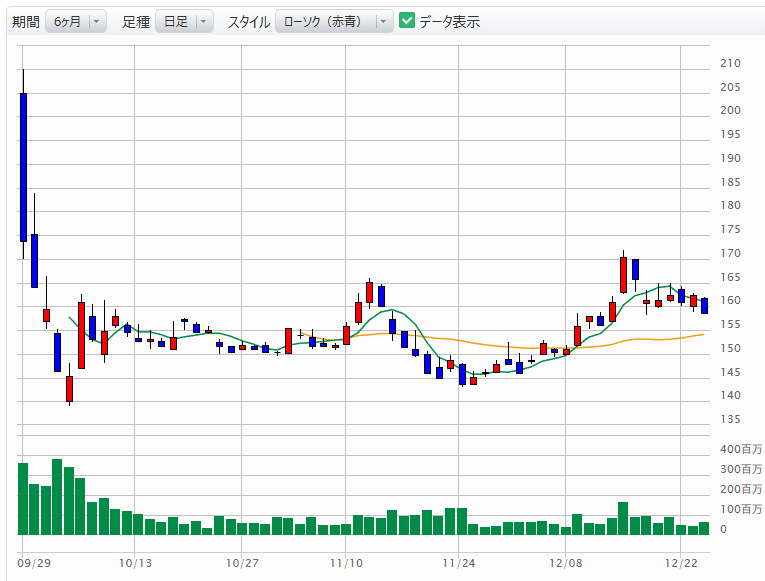Click the large red candlestick peaking near 170

623,274
